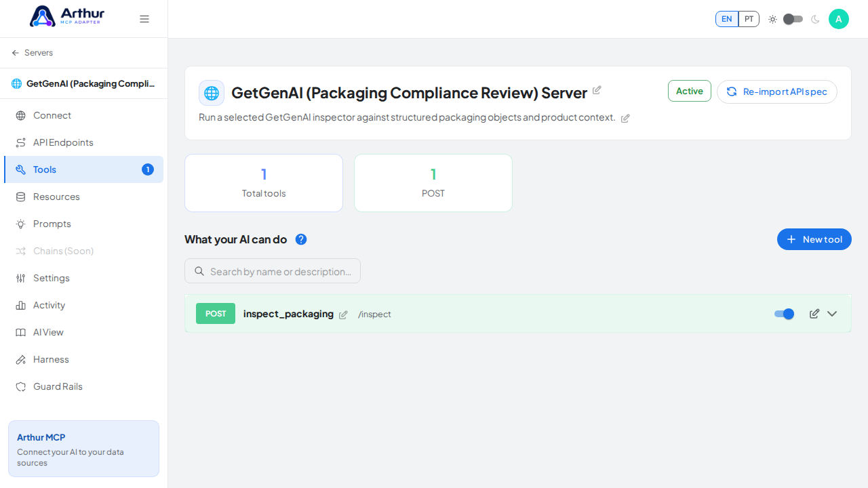Edit the server name with pencil icon
Viewport: 868px width, 488px height.
[x=597, y=90]
